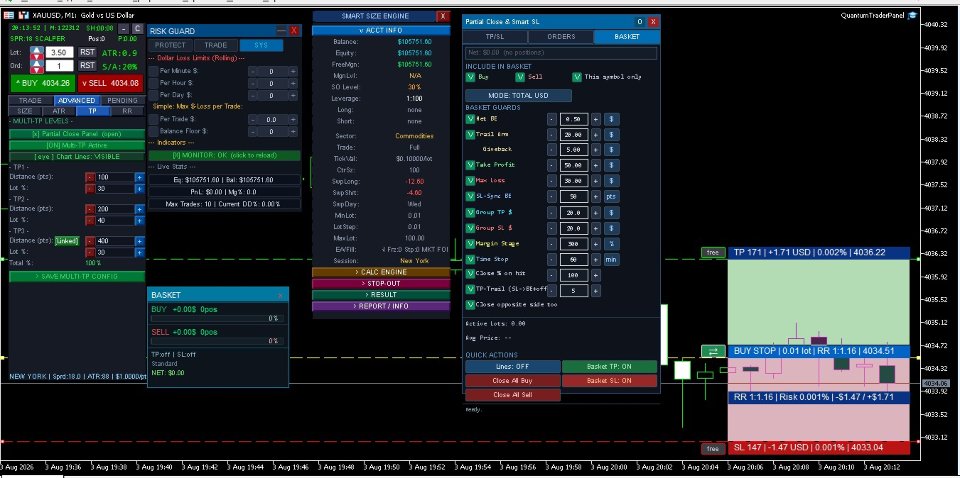Click Close All Buy button

(x=512, y=381)
